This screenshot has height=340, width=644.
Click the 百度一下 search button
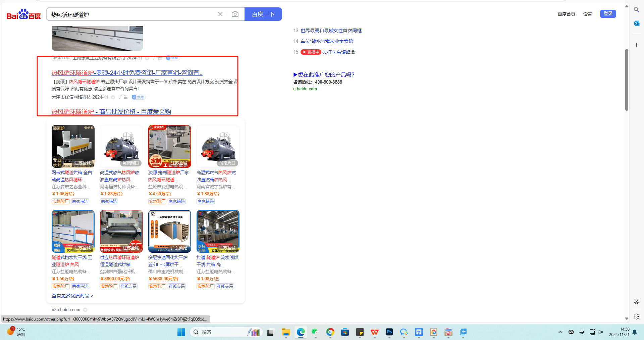(263, 14)
